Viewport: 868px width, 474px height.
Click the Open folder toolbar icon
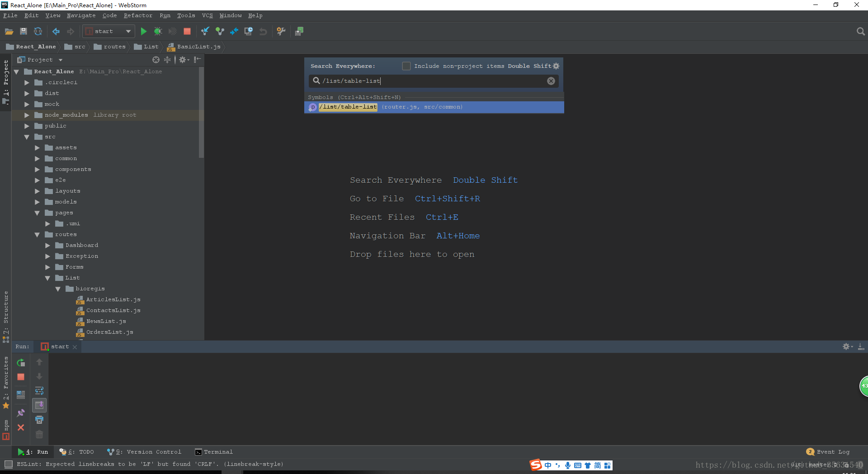tap(9, 31)
